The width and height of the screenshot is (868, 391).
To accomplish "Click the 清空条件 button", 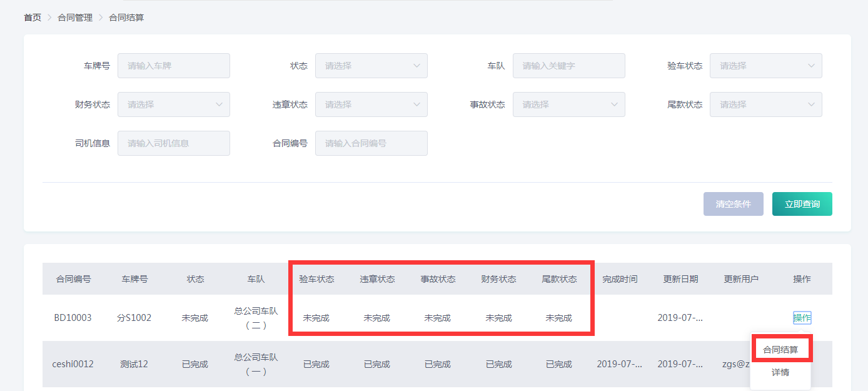I will [x=733, y=204].
